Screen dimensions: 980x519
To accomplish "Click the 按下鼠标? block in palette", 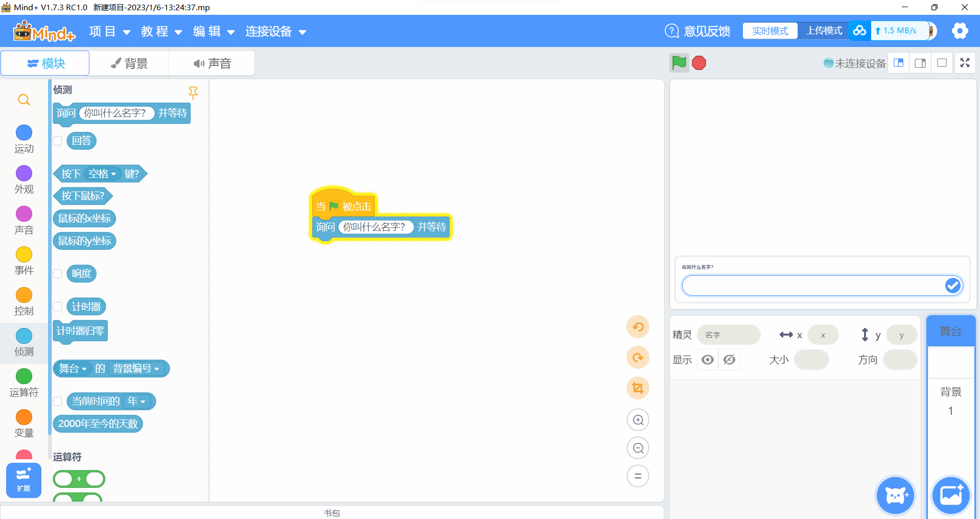I will (x=83, y=196).
